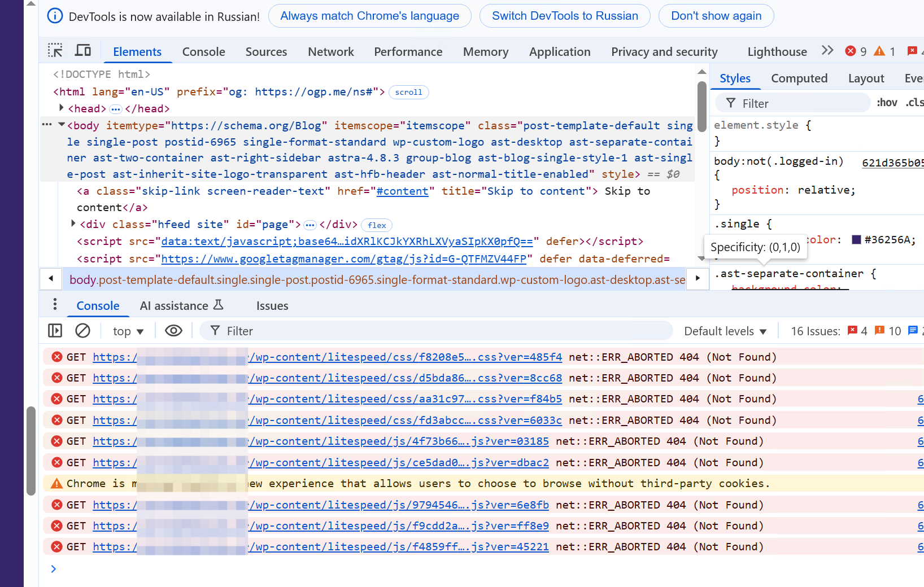
Task: Toggle the .cls classes editor
Action: [x=914, y=103]
